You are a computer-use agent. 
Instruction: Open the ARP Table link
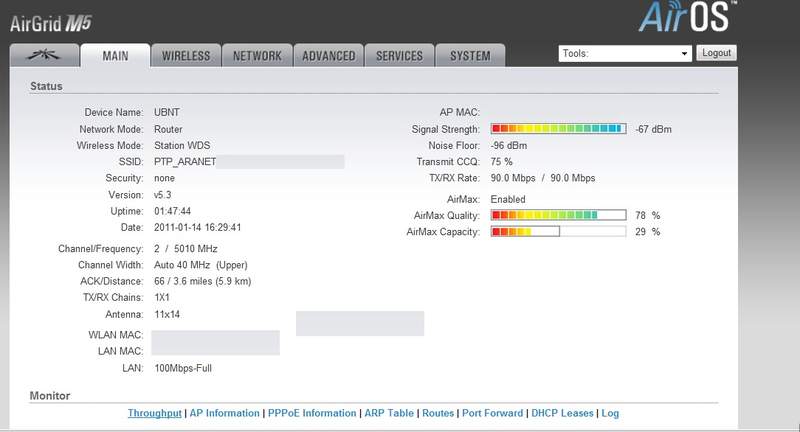(389, 413)
